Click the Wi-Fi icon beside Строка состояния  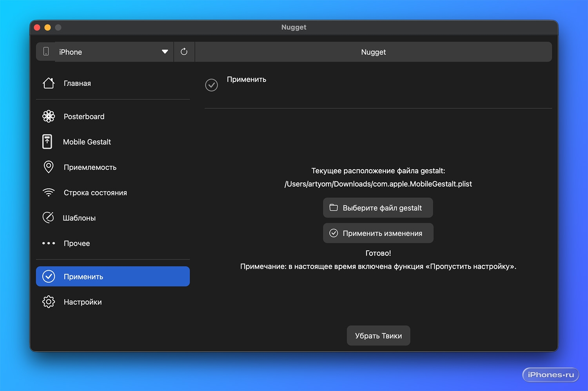pos(49,192)
